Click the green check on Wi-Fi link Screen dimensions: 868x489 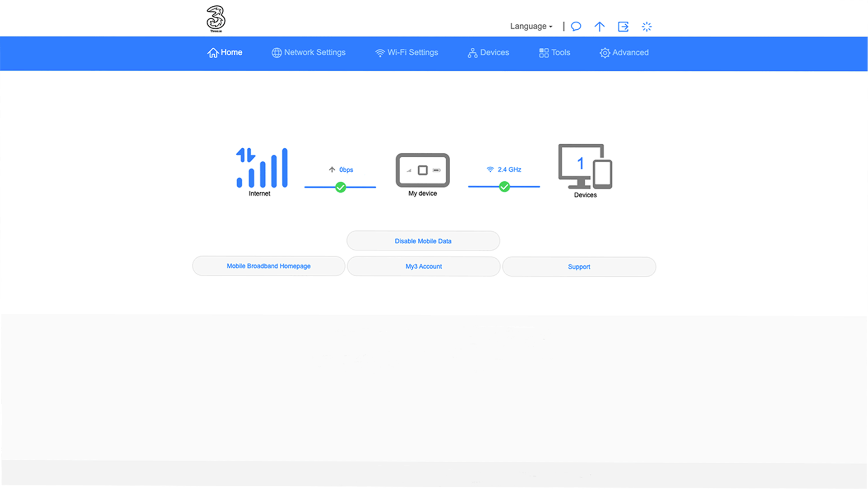click(x=504, y=187)
